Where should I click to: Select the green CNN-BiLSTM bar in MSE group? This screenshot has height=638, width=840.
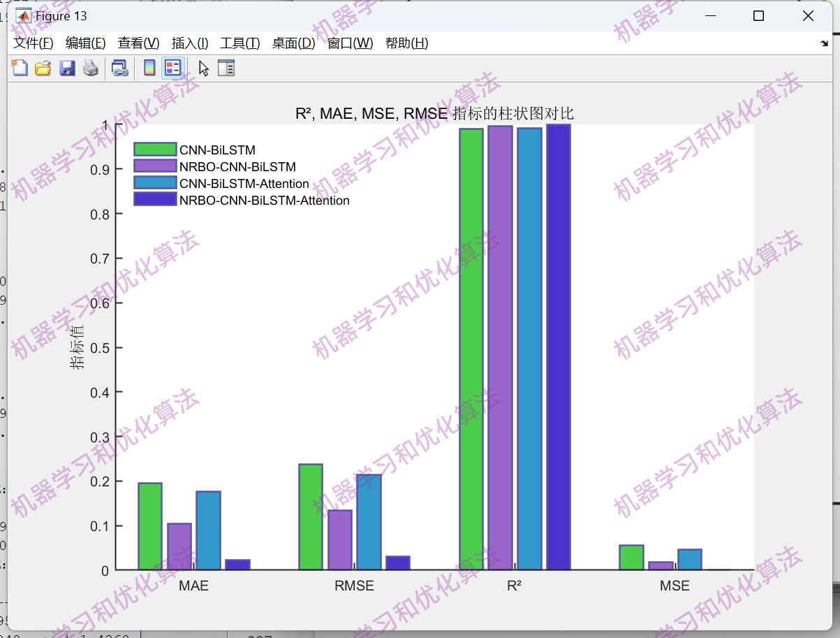click(x=631, y=558)
